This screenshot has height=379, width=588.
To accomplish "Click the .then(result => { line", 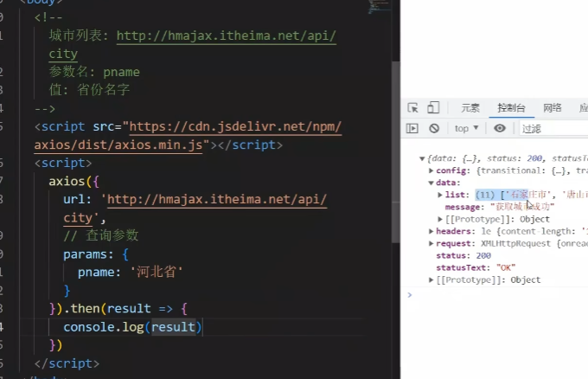I will 118,308.
